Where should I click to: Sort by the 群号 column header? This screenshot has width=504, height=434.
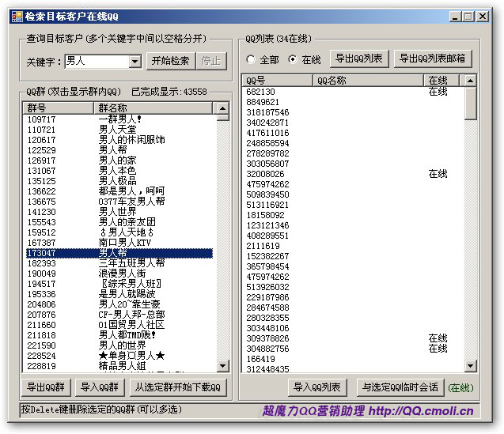coord(59,108)
